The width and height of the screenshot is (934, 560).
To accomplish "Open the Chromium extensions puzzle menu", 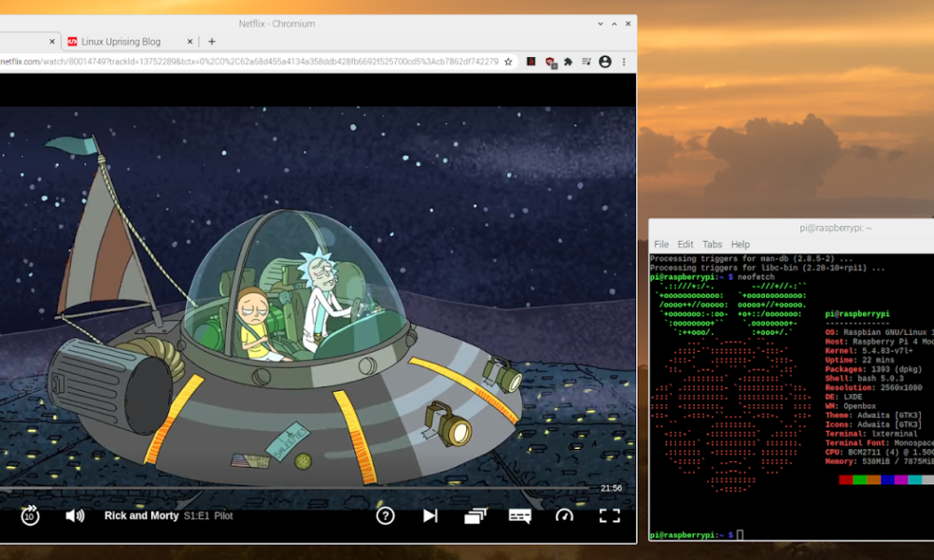I will [x=568, y=62].
